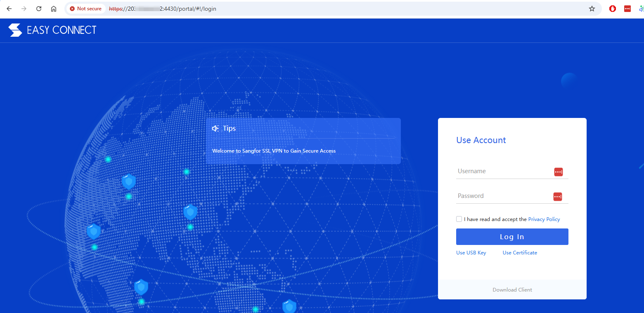This screenshot has width=644, height=313.
Task: Click the Not secure warning badge
Action: 86,9
